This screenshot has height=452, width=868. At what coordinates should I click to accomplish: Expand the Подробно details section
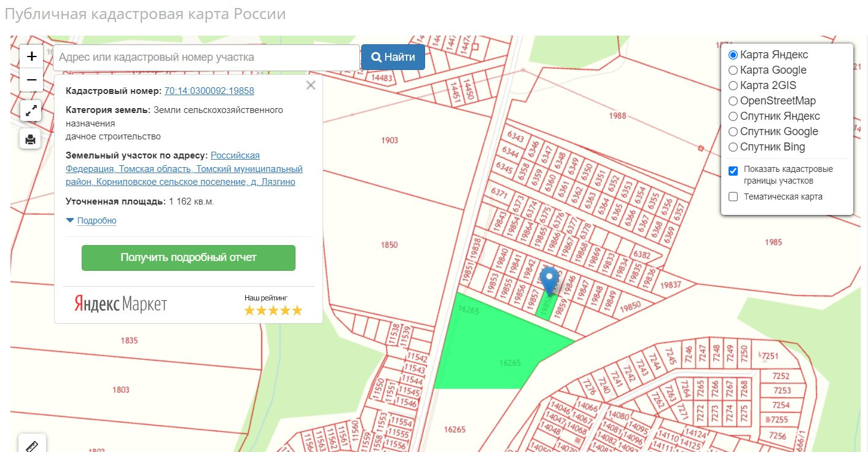[96, 220]
